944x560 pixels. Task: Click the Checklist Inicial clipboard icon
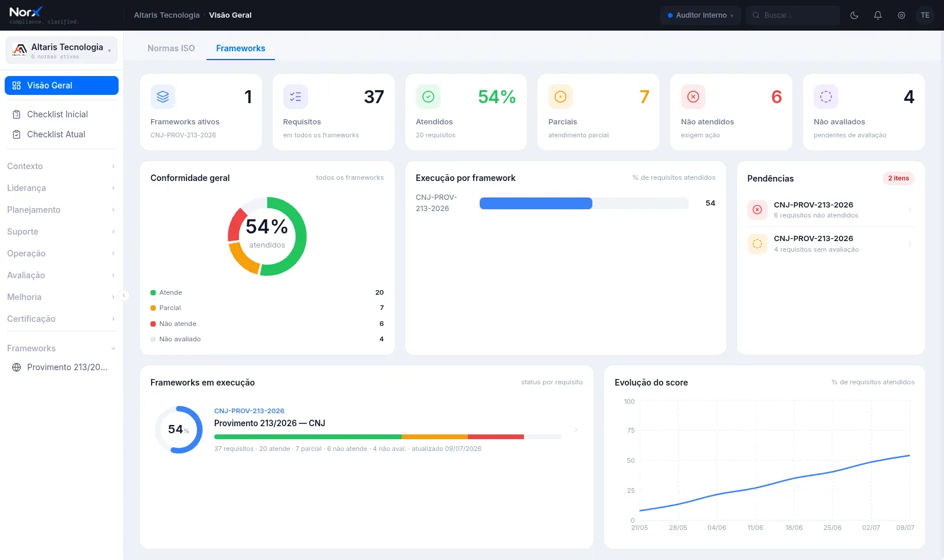coord(17,114)
